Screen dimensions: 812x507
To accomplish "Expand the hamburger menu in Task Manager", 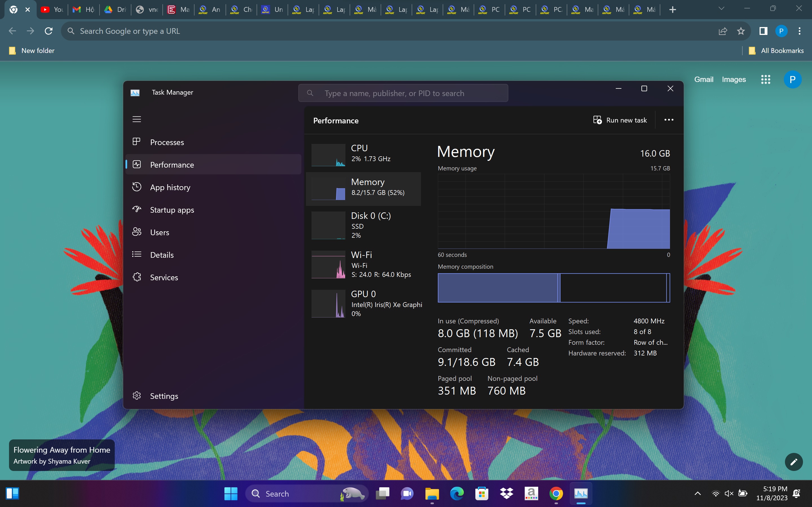I will pos(137,119).
